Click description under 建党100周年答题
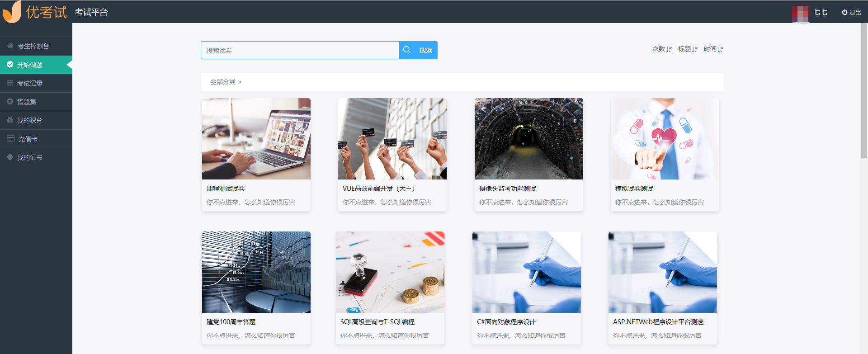The width and height of the screenshot is (868, 354). (251, 335)
